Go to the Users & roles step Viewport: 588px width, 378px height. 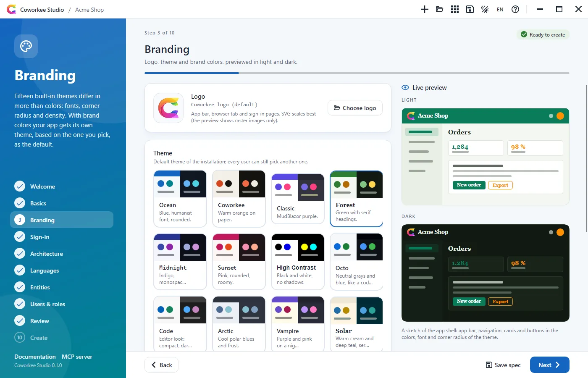pos(62,304)
